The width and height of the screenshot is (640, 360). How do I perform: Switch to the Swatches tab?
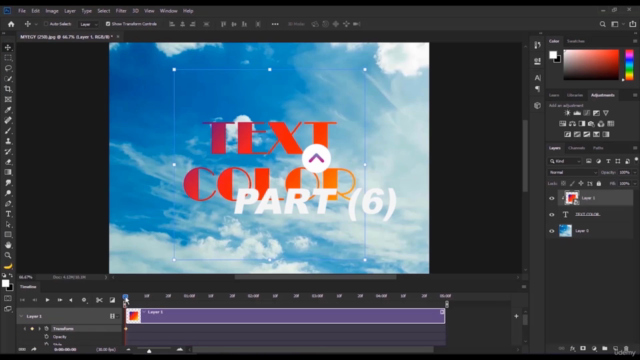point(576,41)
